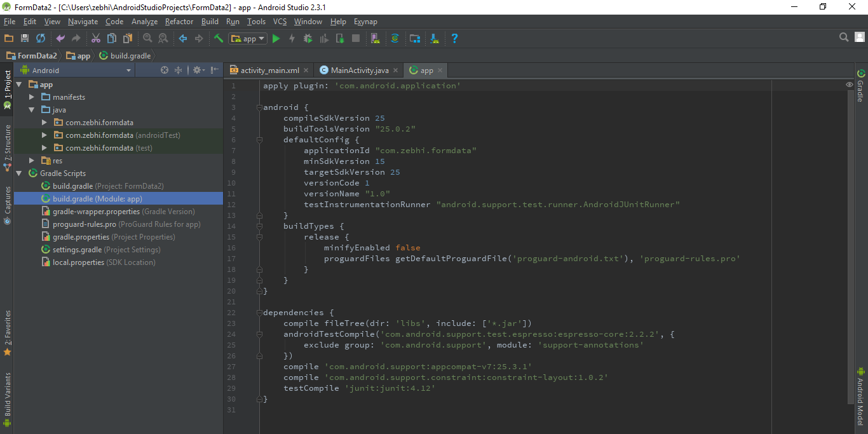Click the Help question mark icon

tap(454, 38)
